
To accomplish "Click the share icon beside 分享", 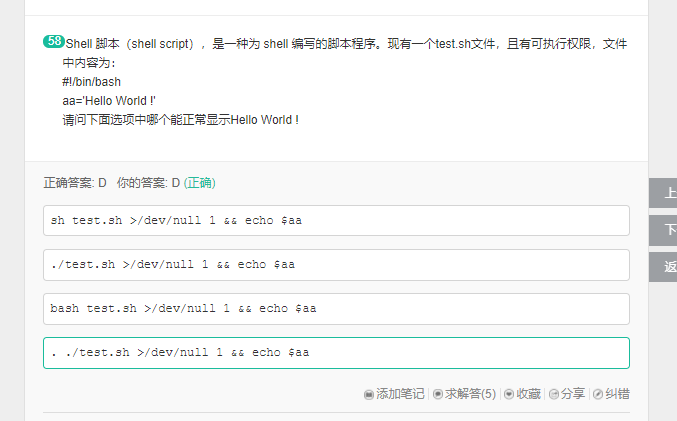I will pyautogui.click(x=554, y=394).
